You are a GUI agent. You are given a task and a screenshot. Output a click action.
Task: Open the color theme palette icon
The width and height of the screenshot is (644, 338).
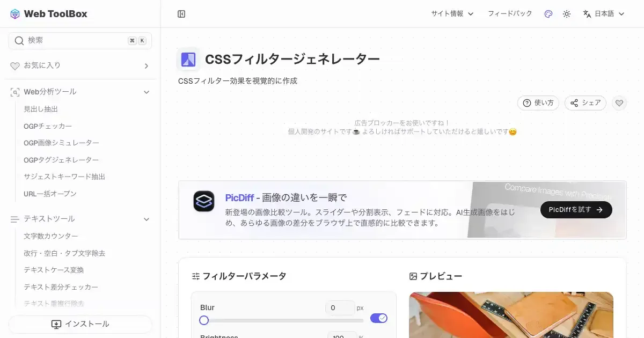548,14
